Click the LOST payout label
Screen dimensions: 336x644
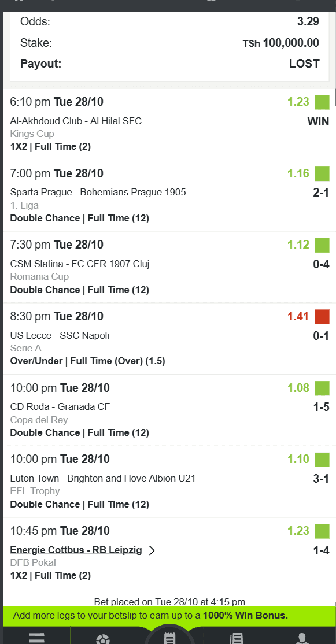pos(304,64)
